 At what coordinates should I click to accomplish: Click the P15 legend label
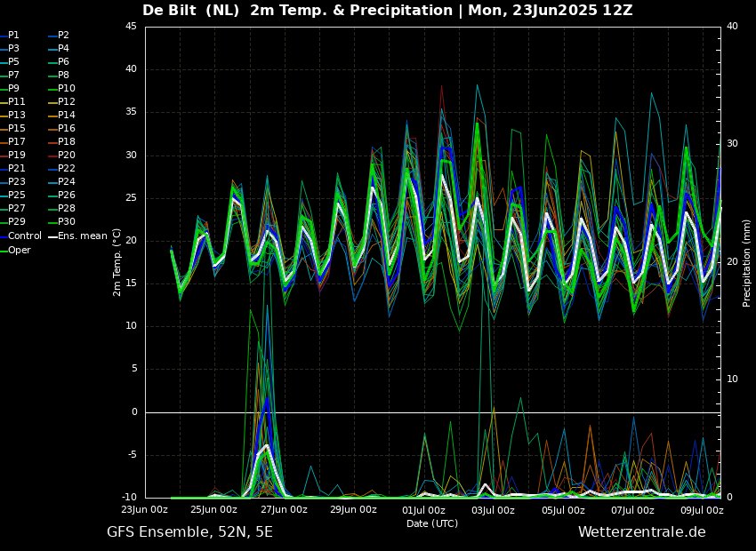point(16,128)
